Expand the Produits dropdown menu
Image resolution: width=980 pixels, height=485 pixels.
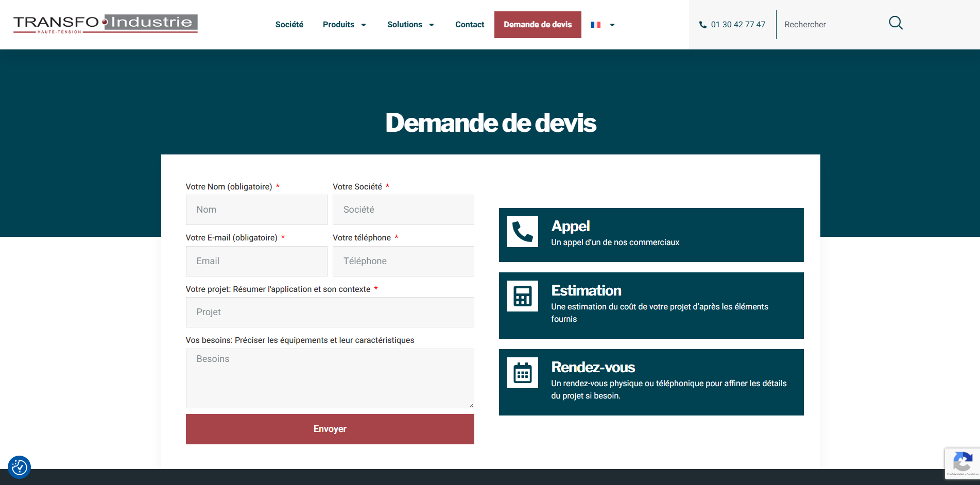click(344, 24)
